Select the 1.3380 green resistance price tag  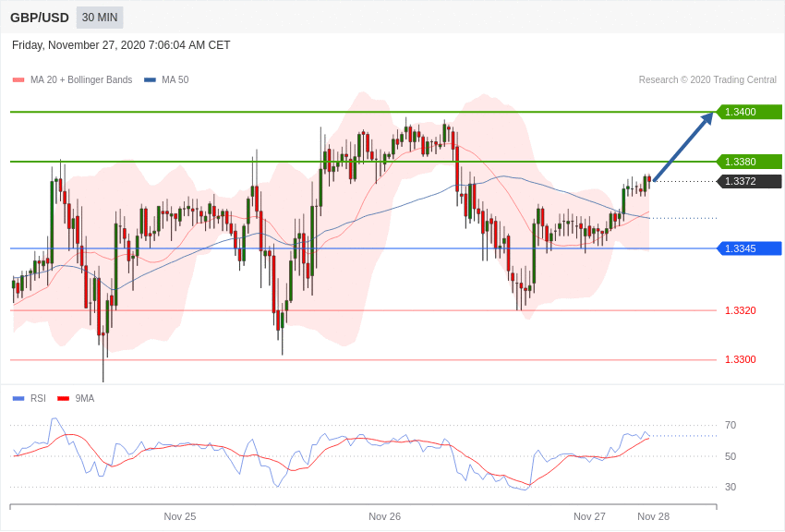(x=749, y=162)
